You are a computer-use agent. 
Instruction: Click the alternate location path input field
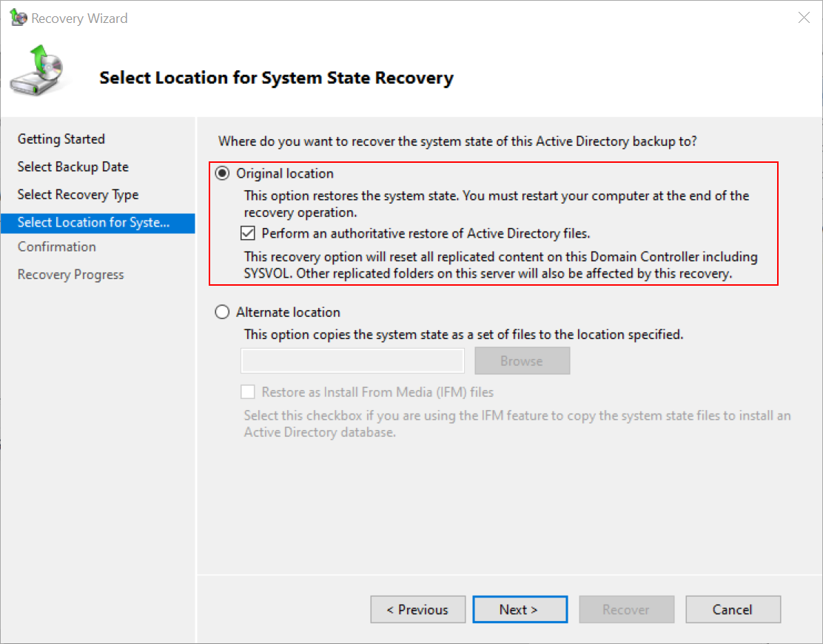[352, 360]
